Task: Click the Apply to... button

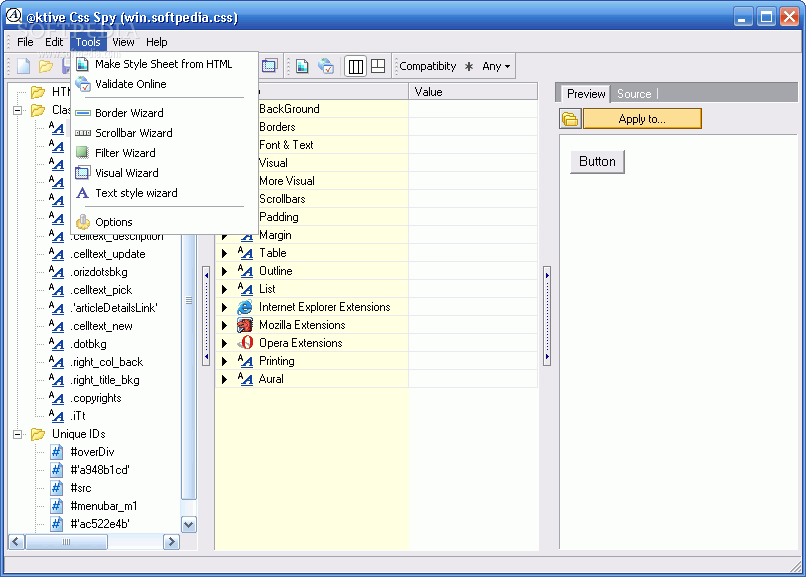Action: [642, 119]
